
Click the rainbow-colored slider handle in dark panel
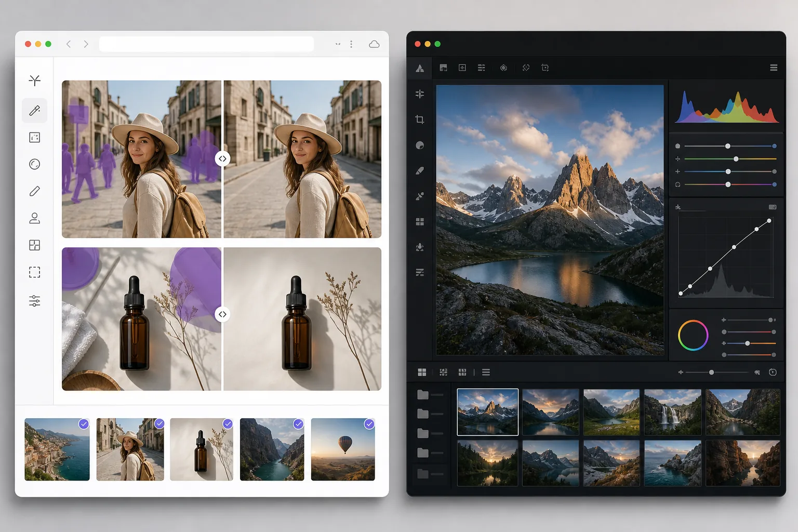pos(728,184)
